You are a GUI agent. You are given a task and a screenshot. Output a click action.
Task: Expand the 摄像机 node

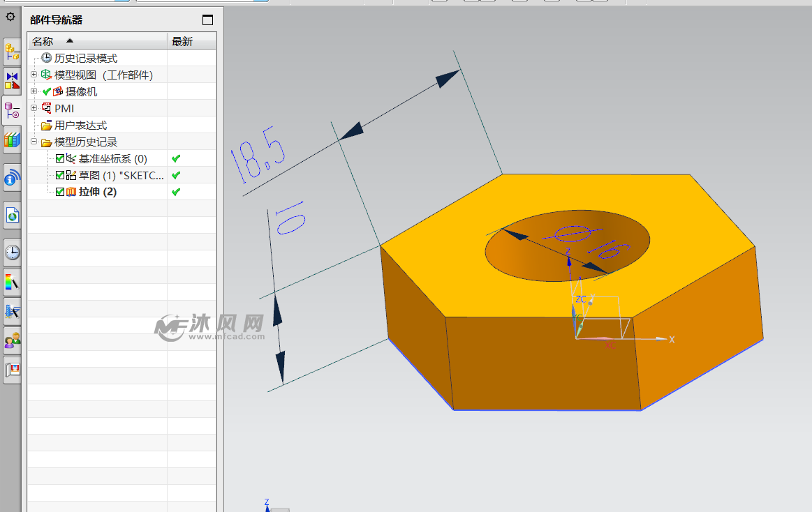[34, 91]
